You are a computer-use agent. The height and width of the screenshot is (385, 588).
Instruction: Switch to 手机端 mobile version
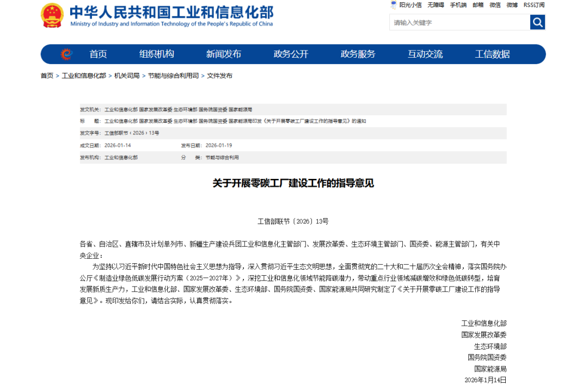457,5
